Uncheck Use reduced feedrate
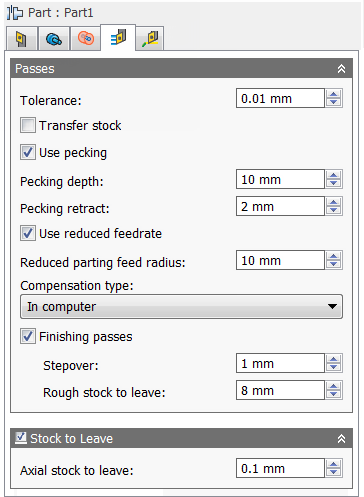This screenshot has height=497, width=364. click(28, 233)
